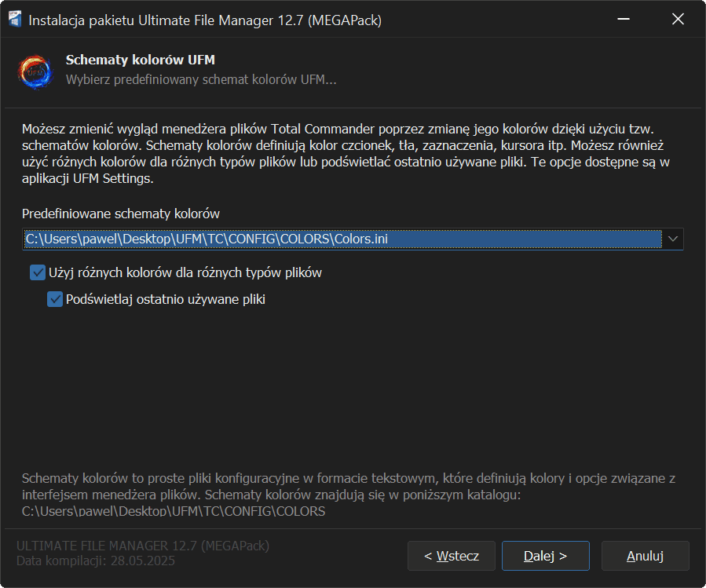Click the 'ULTIMATE FILE MANAGER 12.7 (MEGAPack)' footer label

[x=142, y=546]
